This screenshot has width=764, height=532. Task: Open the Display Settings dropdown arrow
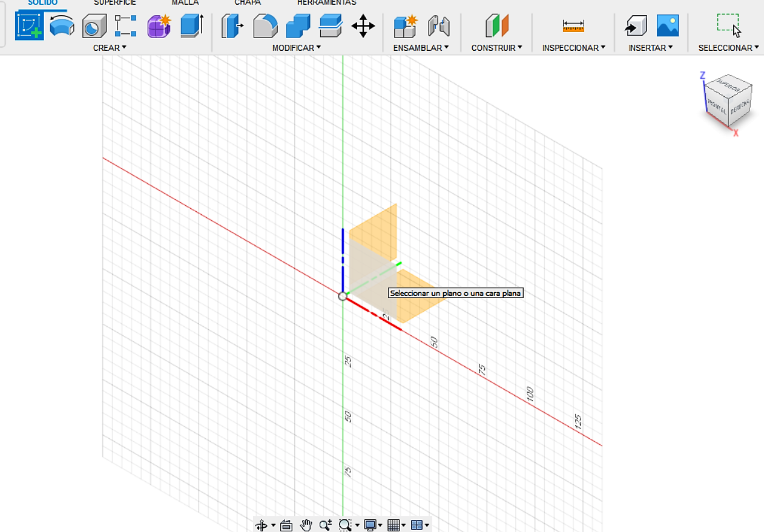(x=381, y=526)
